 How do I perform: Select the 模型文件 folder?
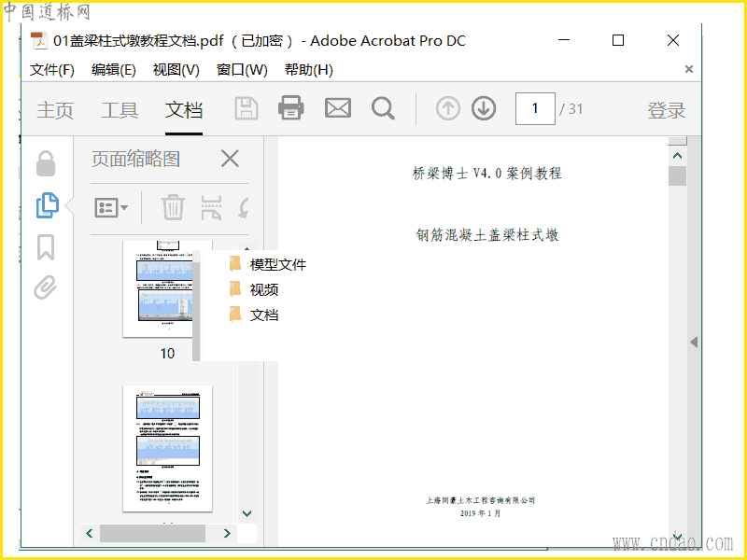[x=268, y=264]
